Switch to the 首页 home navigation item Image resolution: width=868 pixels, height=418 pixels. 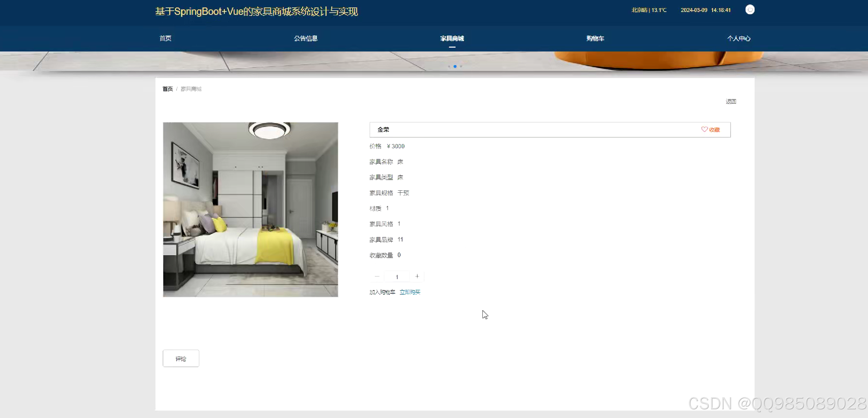point(165,39)
